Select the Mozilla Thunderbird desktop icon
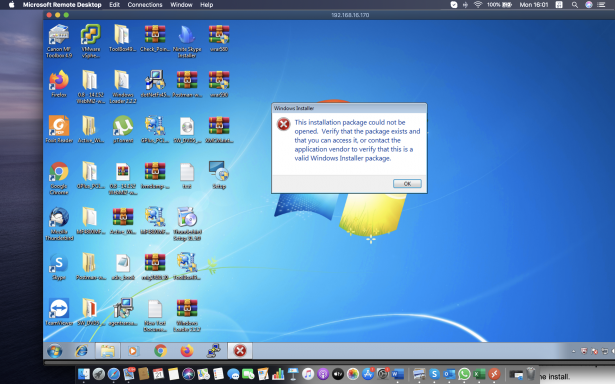 [59, 224]
